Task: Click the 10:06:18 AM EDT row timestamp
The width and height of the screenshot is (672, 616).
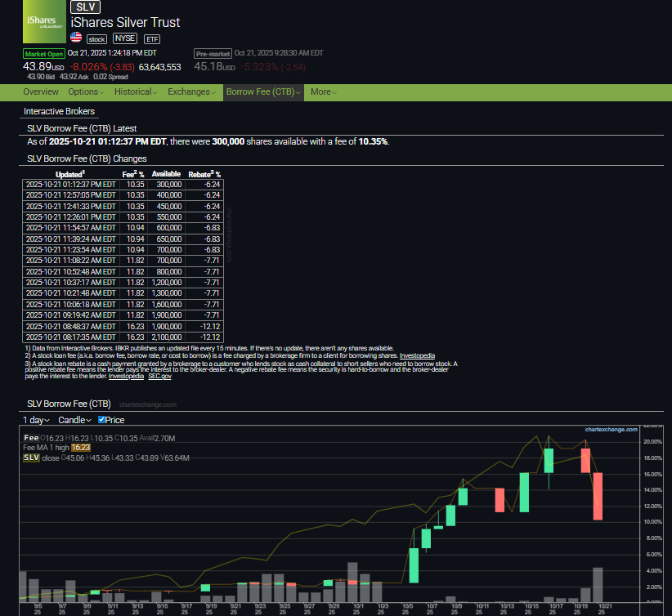Action: 70,304
